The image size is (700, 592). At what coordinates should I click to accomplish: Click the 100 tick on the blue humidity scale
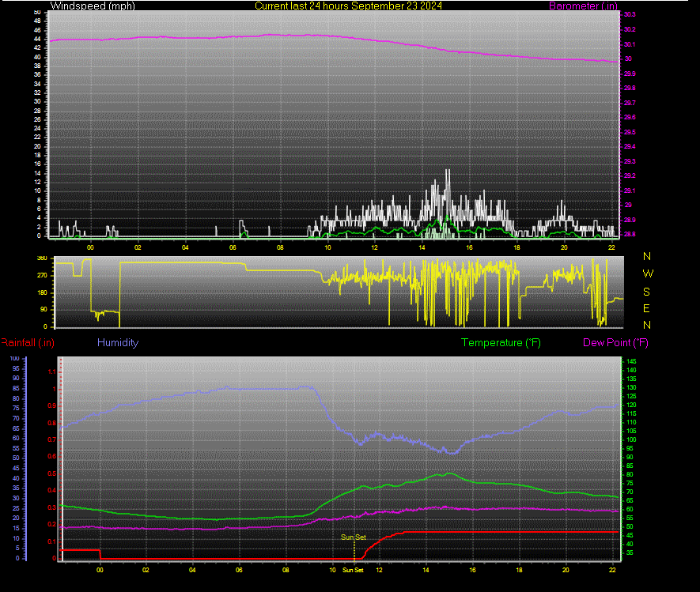click(x=14, y=358)
